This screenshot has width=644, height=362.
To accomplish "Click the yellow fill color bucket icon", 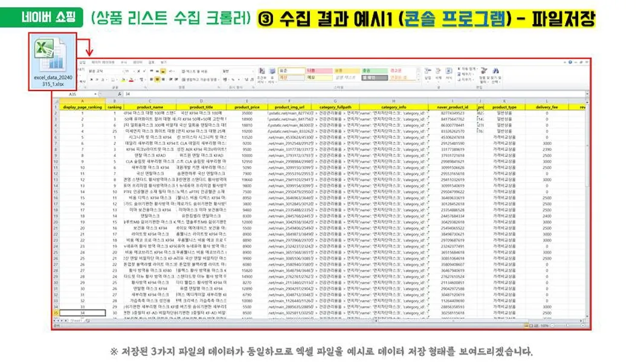I will (x=123, y=79).
